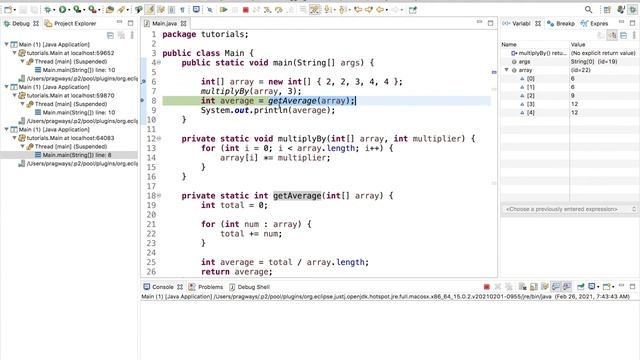Collapse main method fold marker on line 4
Image resolution: width=640 pixels, height=360 pixels.
159,62
